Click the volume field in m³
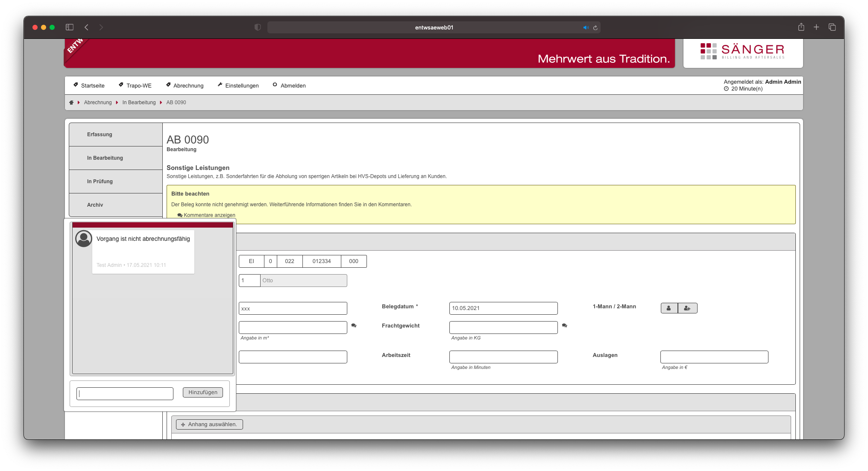868x471 pixels. pyautogui.click(x=293, y=328)
